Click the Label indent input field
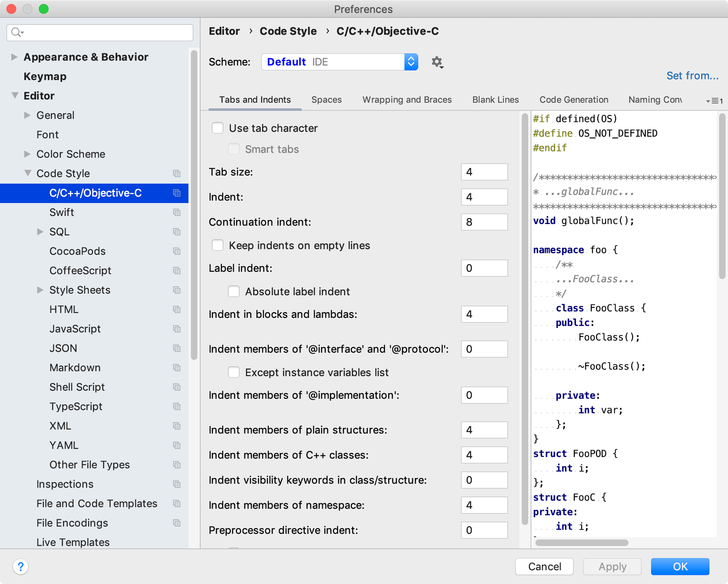Screen dimensions: 728x584 click(x=485, y=268)
